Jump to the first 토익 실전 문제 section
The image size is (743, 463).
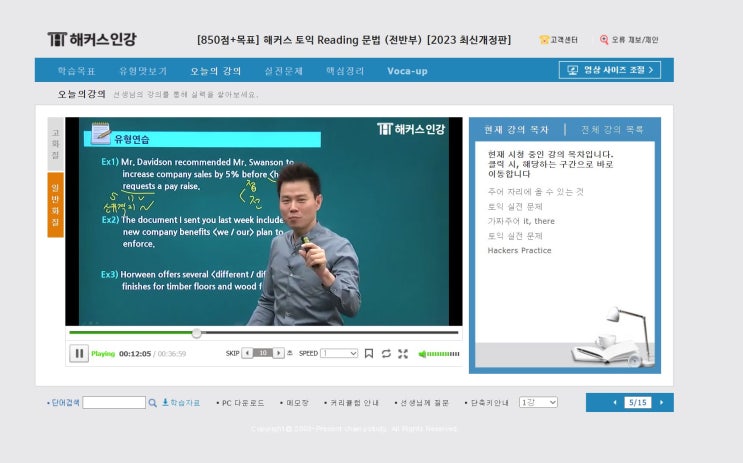(x=515, y=207)
